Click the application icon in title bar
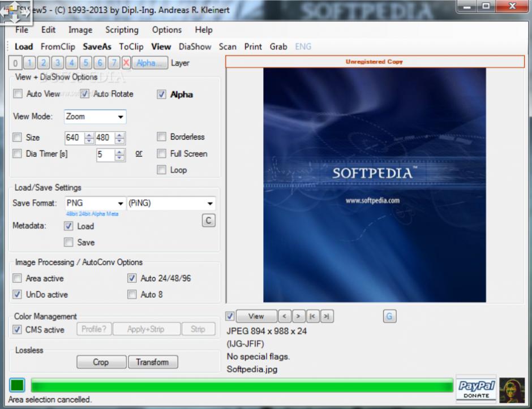 coord(11,10)
